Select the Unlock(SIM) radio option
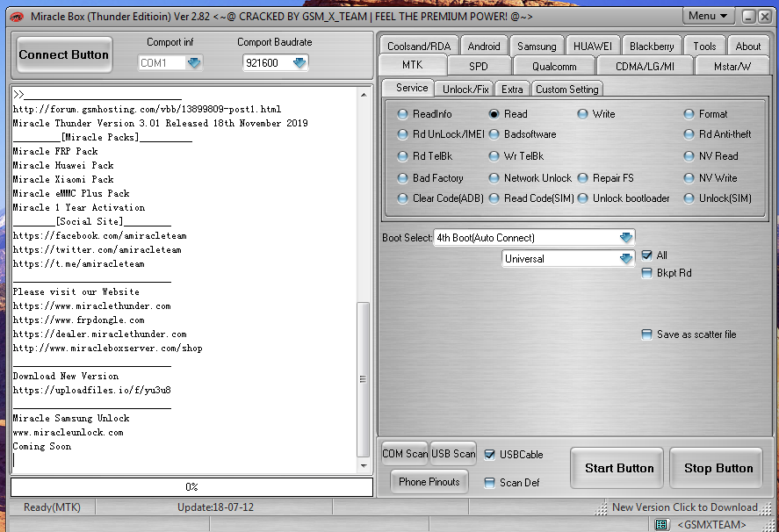This screenshot has height=532, width=779. pos(718,198)
